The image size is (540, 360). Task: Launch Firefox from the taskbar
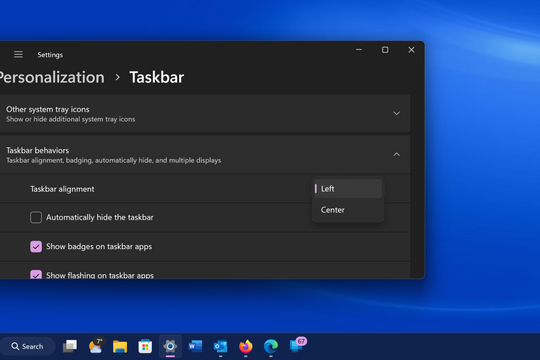click(246, 346)
